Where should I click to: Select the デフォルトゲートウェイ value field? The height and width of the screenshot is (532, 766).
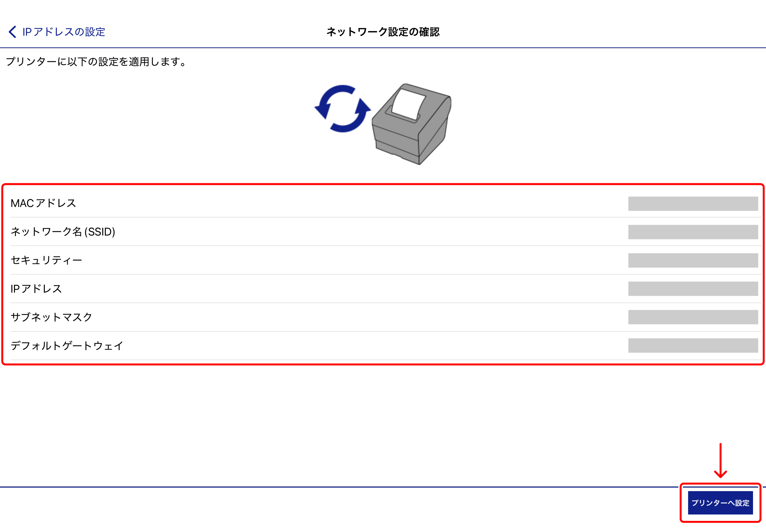click(693, 346)
